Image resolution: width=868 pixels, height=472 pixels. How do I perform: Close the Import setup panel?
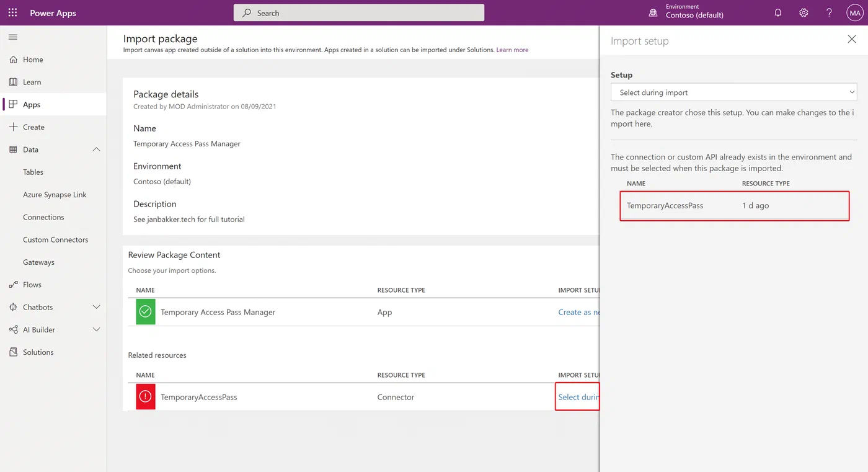[x=852, y=39]
